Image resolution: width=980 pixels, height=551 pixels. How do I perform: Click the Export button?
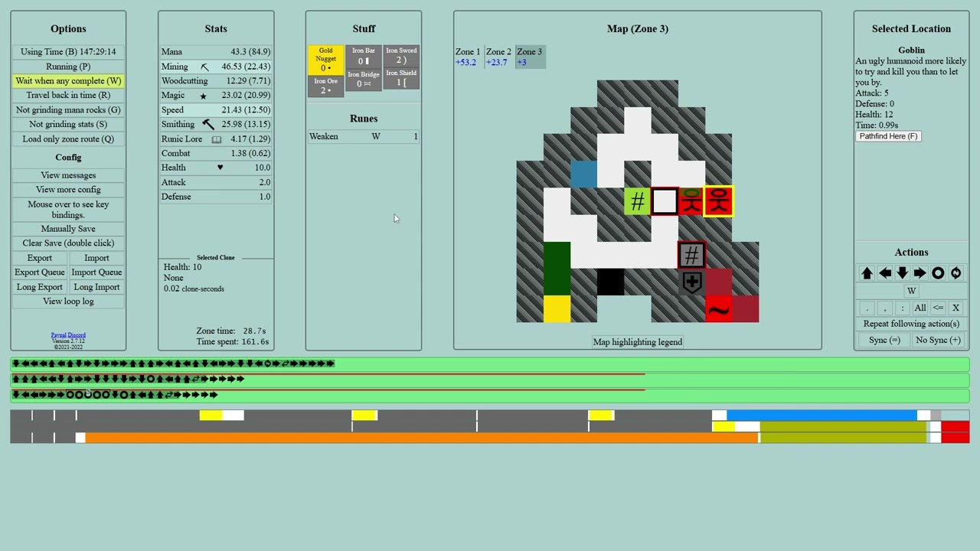pos(40,258)
